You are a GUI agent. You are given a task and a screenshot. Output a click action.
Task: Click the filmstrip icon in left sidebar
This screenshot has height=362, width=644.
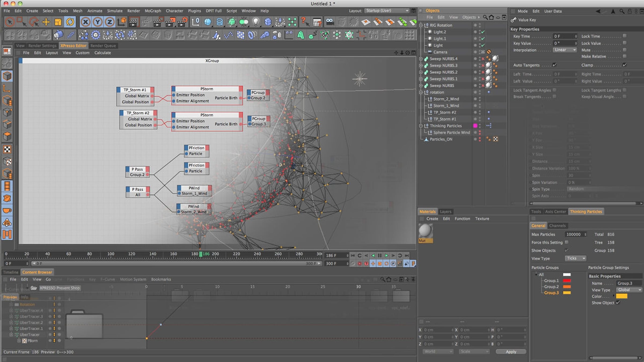(7, 186)
